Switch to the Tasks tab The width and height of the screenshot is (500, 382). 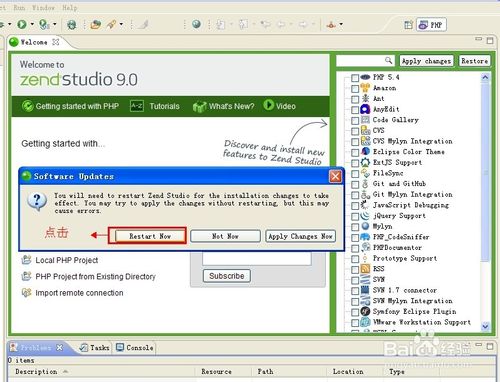coord(95,348)
